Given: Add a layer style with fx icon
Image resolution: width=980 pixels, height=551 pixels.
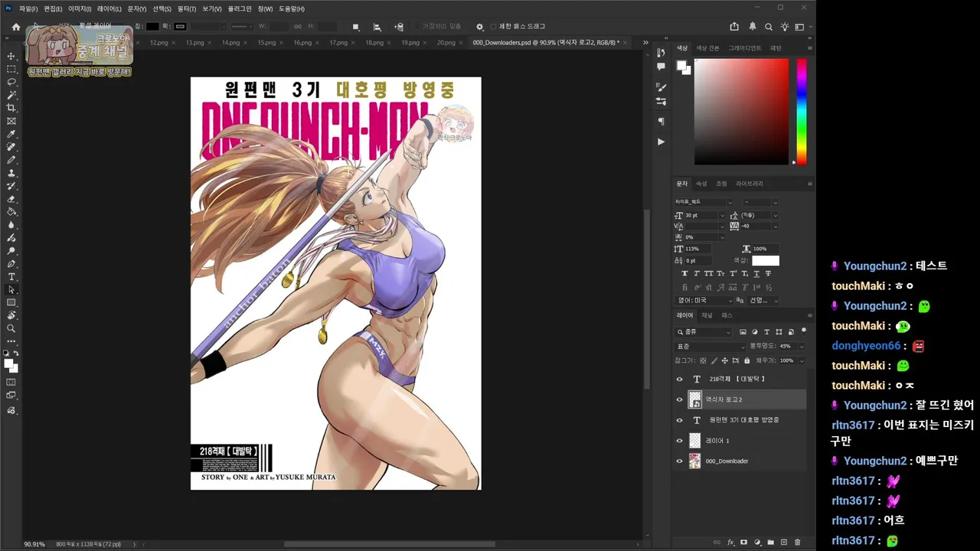Looking at the screenshot, I should [730, 543].
